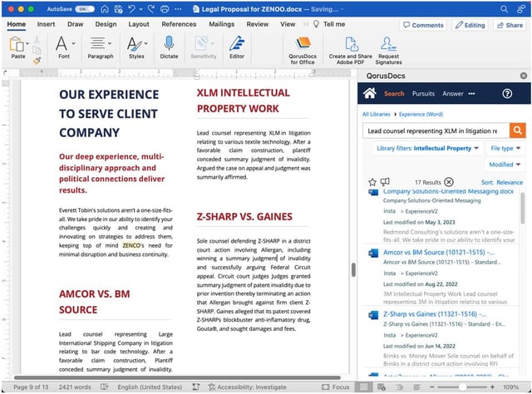This screenshot has height=394, width=532.
Task: Click the Editing mode button
Action: [470, 25]
